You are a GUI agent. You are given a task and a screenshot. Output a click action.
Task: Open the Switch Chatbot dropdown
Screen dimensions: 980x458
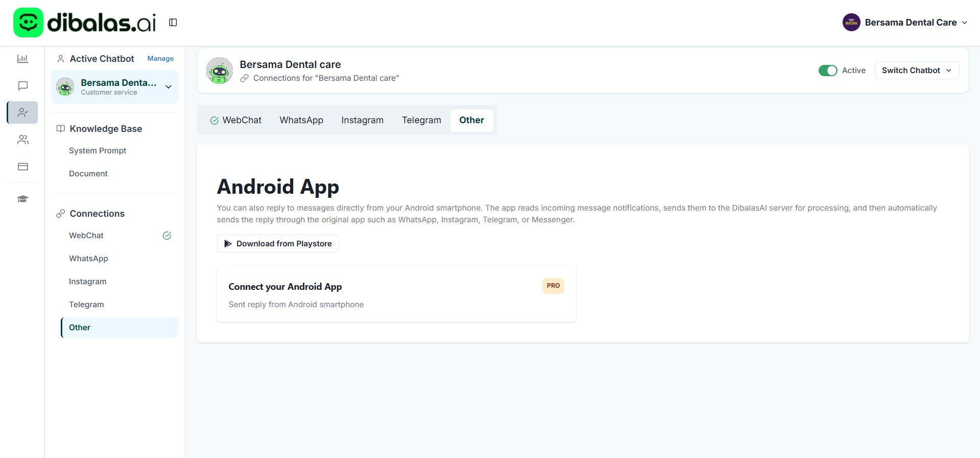(917, 71)
